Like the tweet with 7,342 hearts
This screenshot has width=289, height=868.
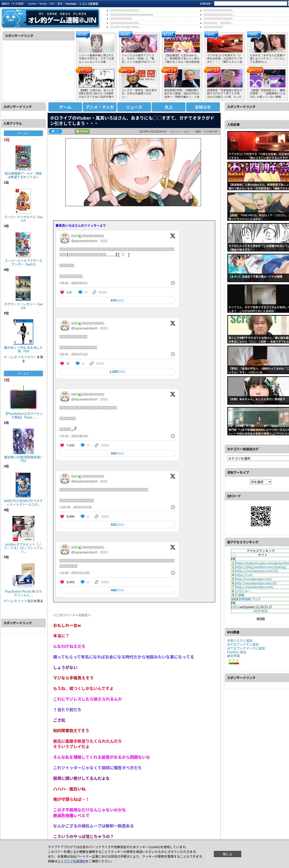pos(62,445)
